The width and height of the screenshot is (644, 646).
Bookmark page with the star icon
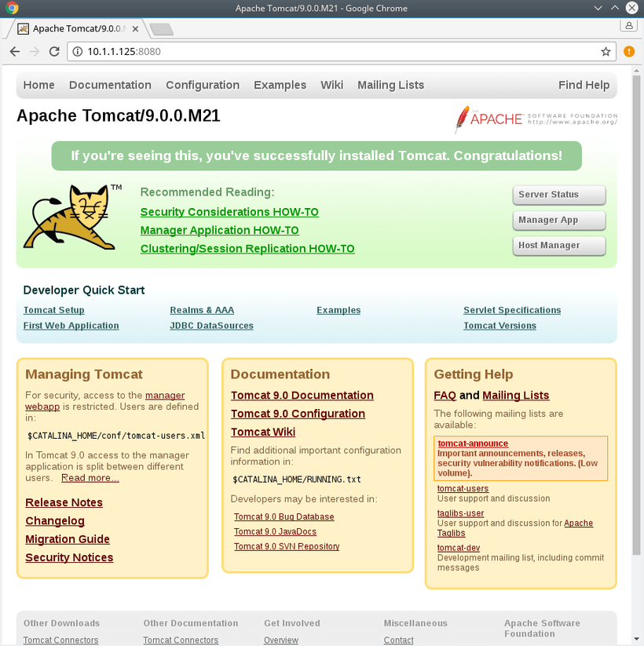606,52
